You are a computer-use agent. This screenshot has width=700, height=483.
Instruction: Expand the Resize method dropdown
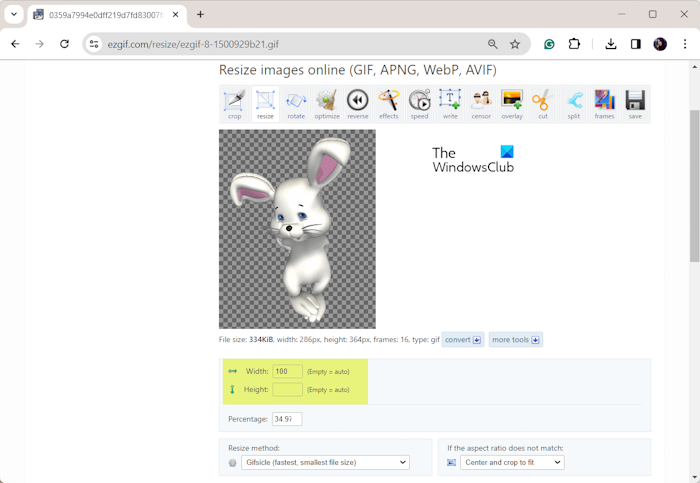pos(325,462)
